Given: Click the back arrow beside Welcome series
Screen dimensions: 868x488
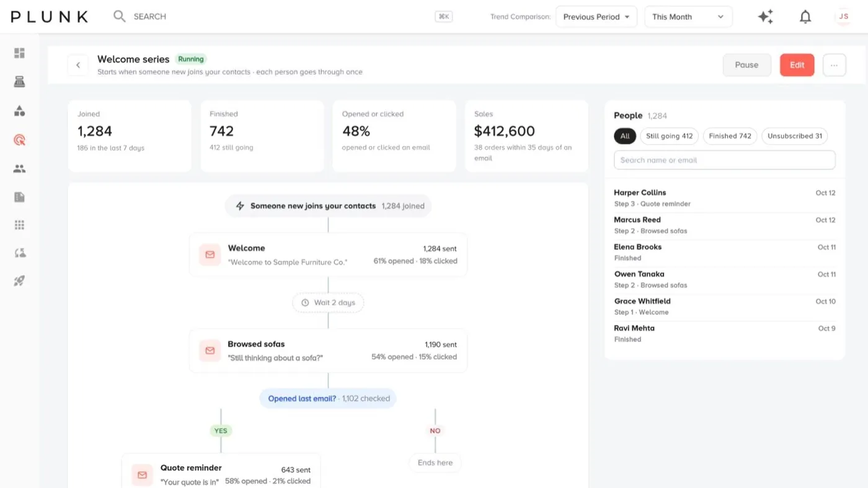Looking at the screenshot, I should coord(77,65).
